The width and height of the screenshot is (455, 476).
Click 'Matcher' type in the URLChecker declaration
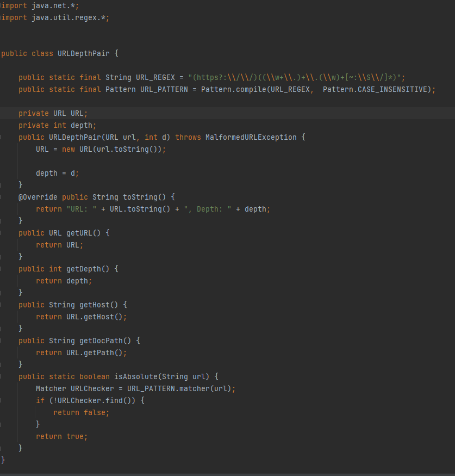tap(51, 388)
